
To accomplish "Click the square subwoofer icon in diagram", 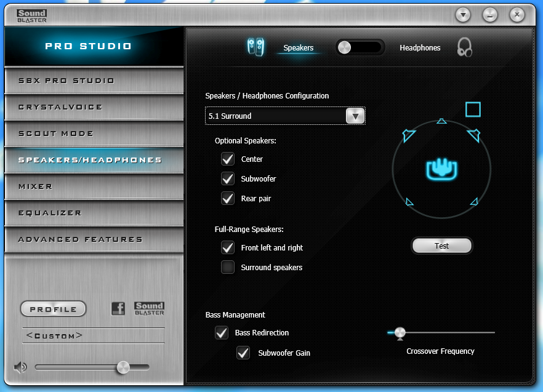I will coord(473,110).
